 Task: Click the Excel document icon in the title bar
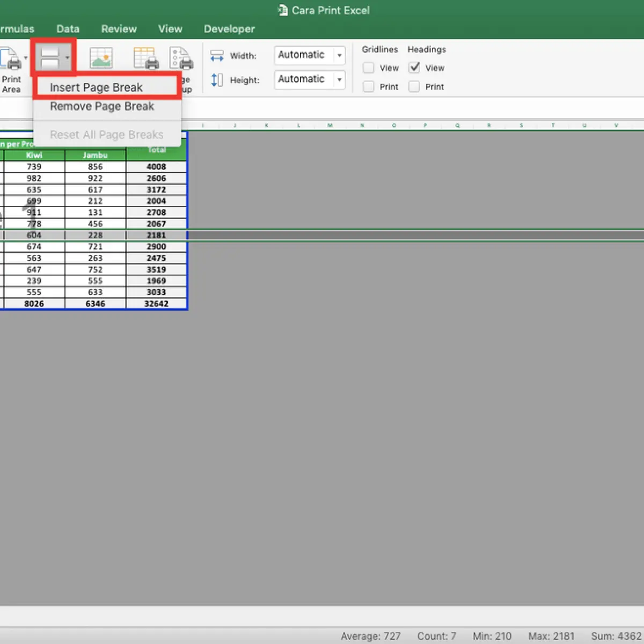coord(283,10)
